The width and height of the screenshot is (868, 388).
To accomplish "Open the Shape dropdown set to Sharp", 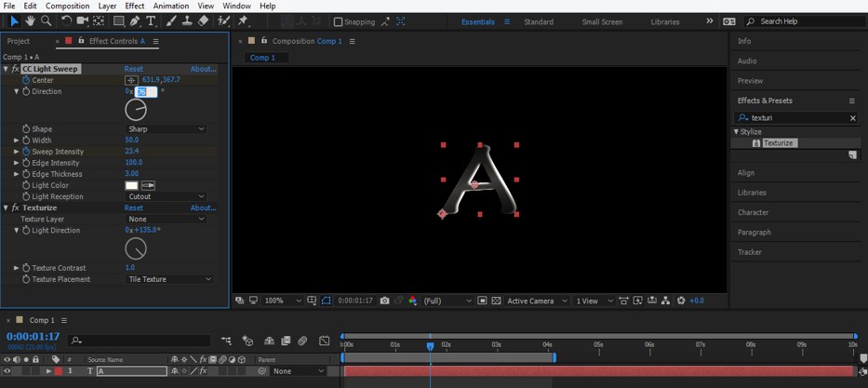I will pos(166,129).
